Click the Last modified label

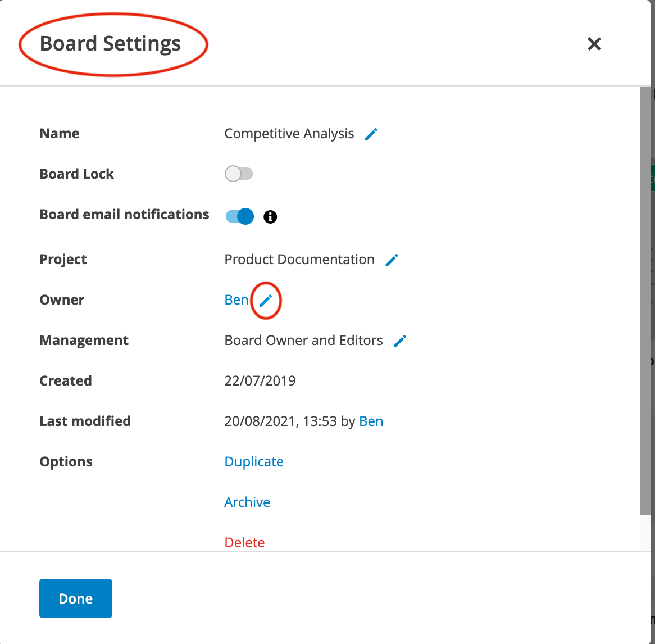(85, 421)
